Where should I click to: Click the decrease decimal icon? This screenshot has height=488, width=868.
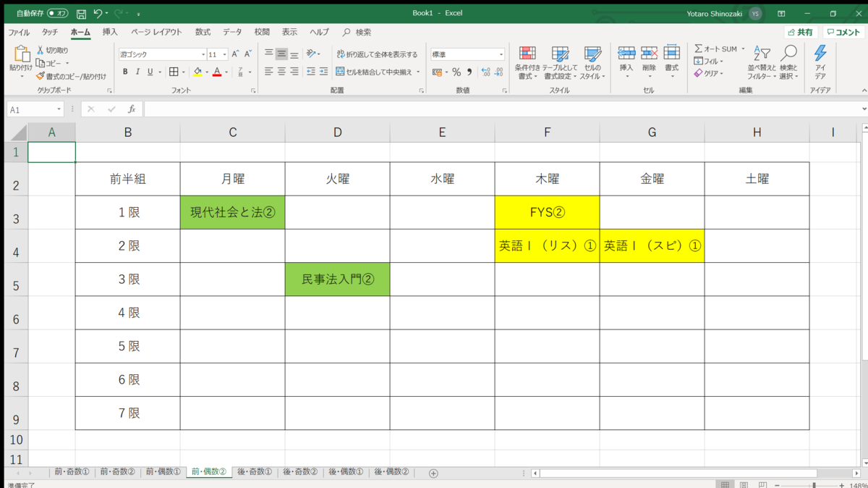[x=498, y=72]
